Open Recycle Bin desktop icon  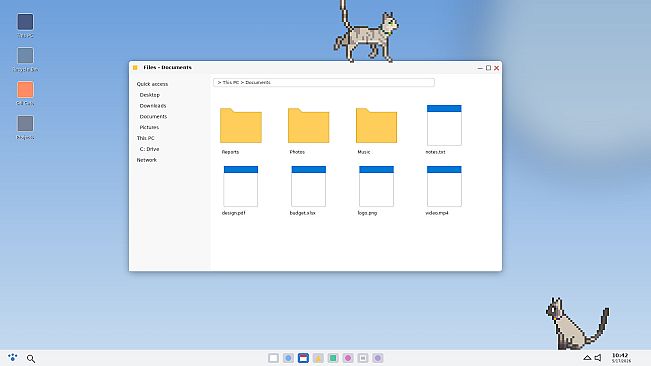point(25,56)
